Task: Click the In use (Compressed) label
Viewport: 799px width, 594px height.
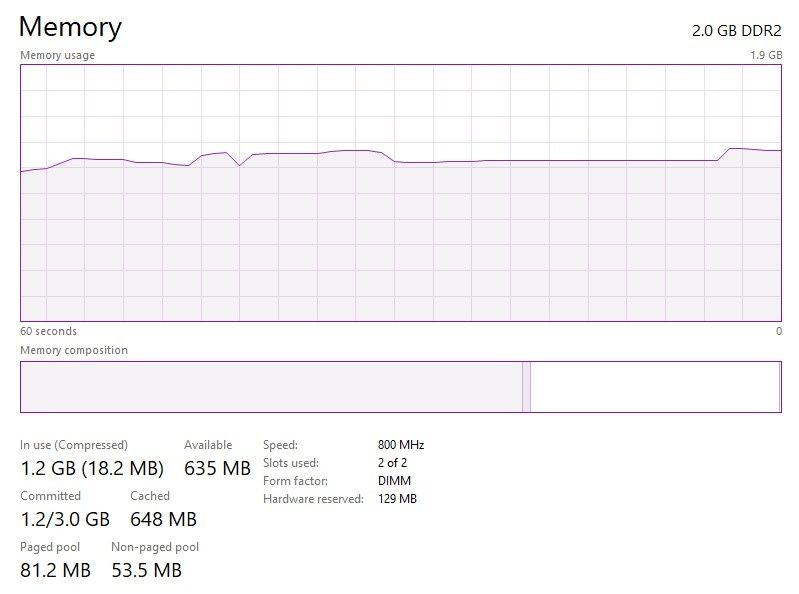Action: [x=74, y=445]
